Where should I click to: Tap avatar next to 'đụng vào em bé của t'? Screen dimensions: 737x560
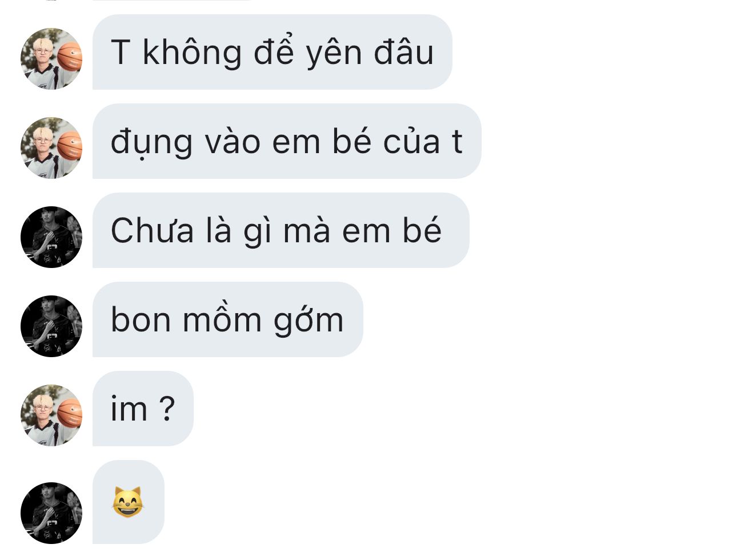pyautogui.click(x=51, y=148)
